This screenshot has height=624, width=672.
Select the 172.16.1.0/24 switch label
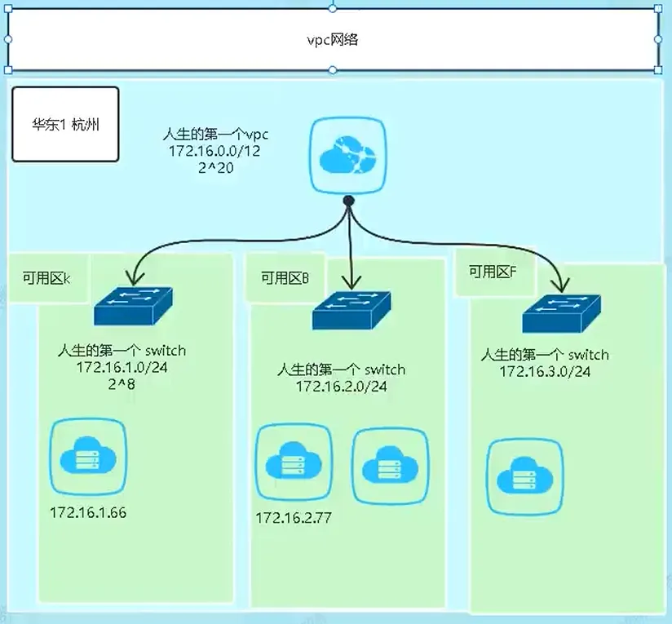pyautogui.click(x=122, y=367)
